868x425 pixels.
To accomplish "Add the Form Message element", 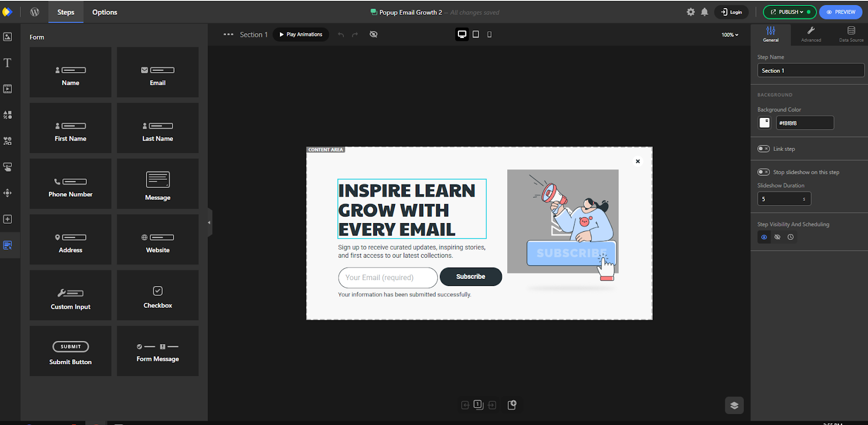I will click(x=158, y=351).
